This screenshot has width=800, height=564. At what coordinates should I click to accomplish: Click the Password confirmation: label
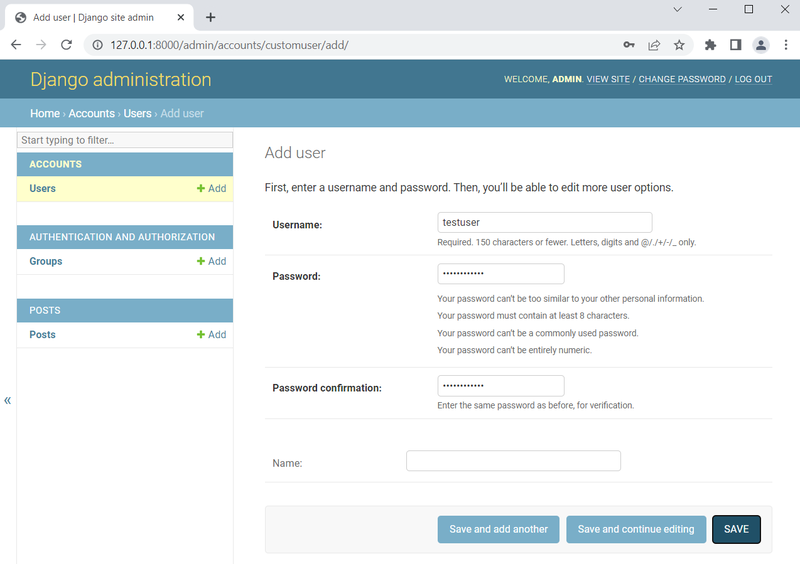tap(327, 388)
